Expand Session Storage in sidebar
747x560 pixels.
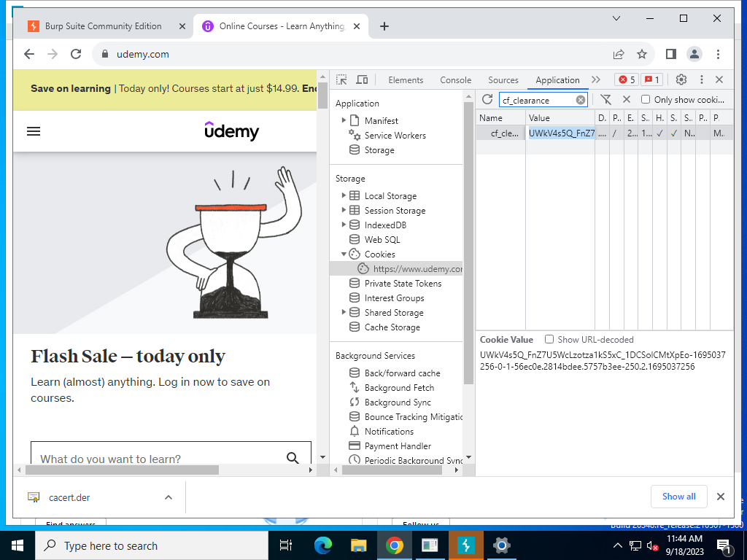(x=344, y=209)
